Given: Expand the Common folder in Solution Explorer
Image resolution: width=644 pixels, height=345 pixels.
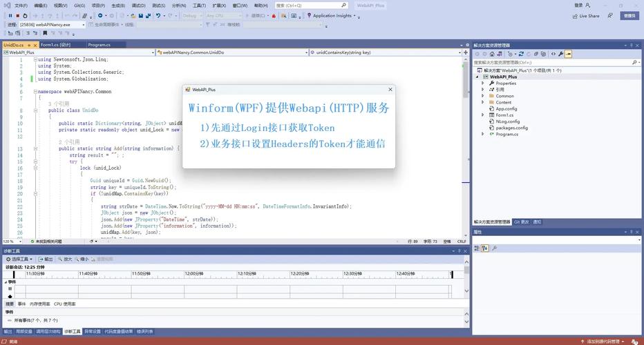Looking at the screenshot, I should (484, 96).
